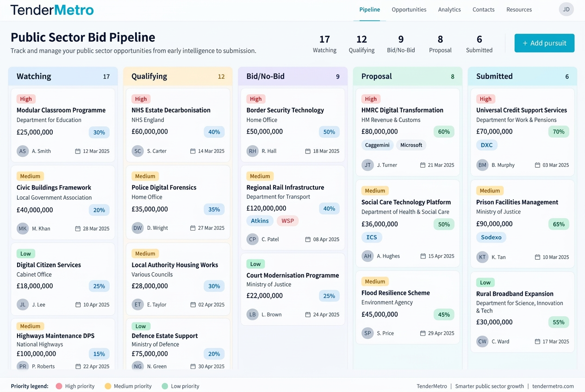Viewport: 585px width, 392px height.
Task: Click the Sodexo partner tag
Action: (491, 237)
